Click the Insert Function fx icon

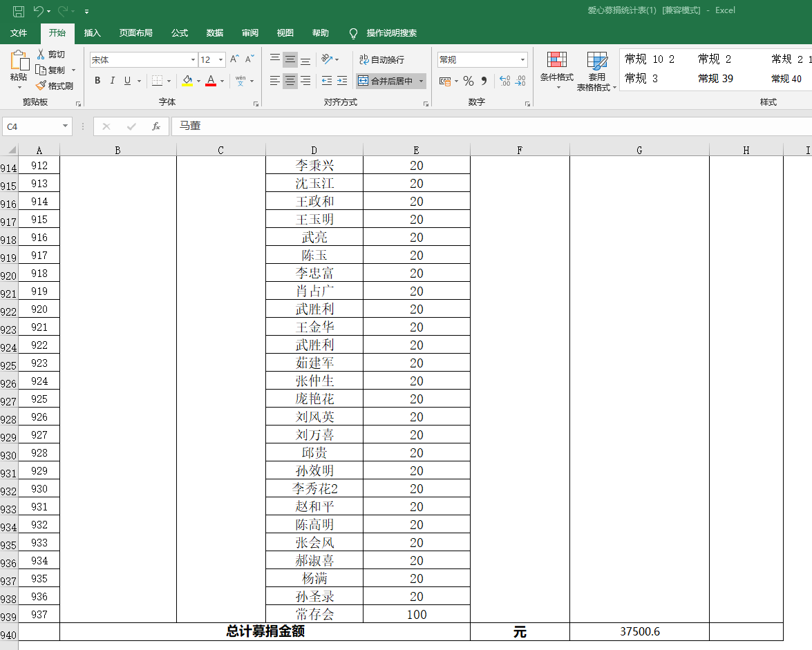click(156, 126)
